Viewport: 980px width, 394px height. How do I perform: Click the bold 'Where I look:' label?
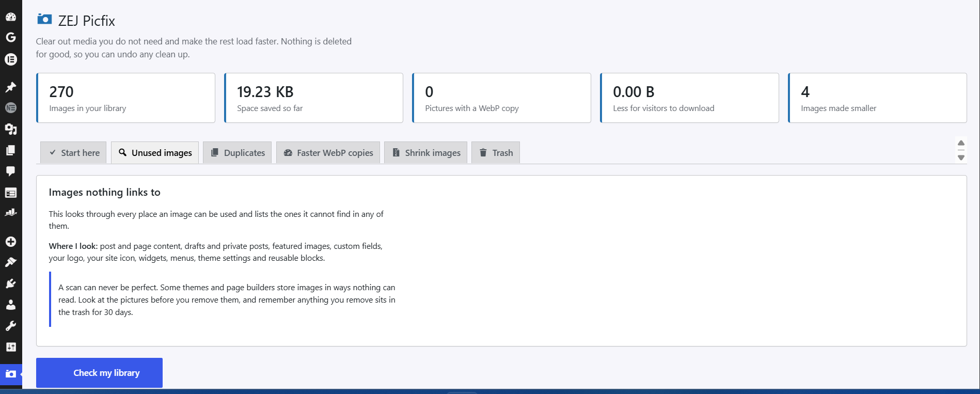pyautogui.click(x=73, y=246)
